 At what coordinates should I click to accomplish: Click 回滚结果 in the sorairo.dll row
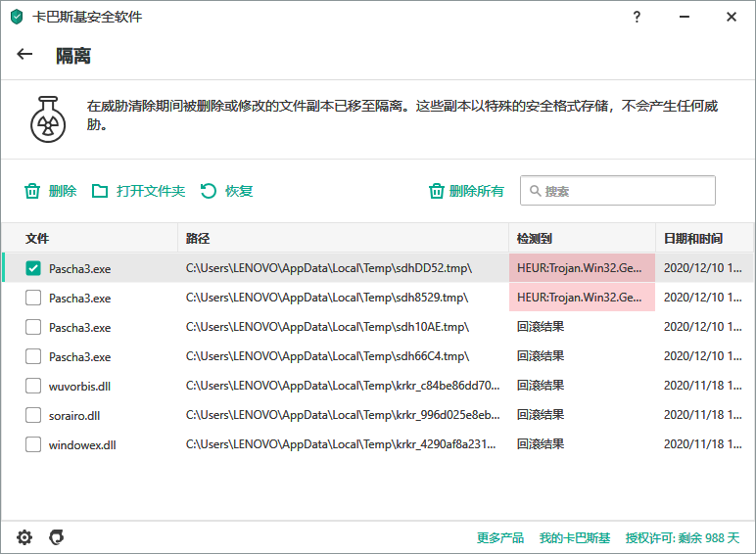click(x=541, y=415)
